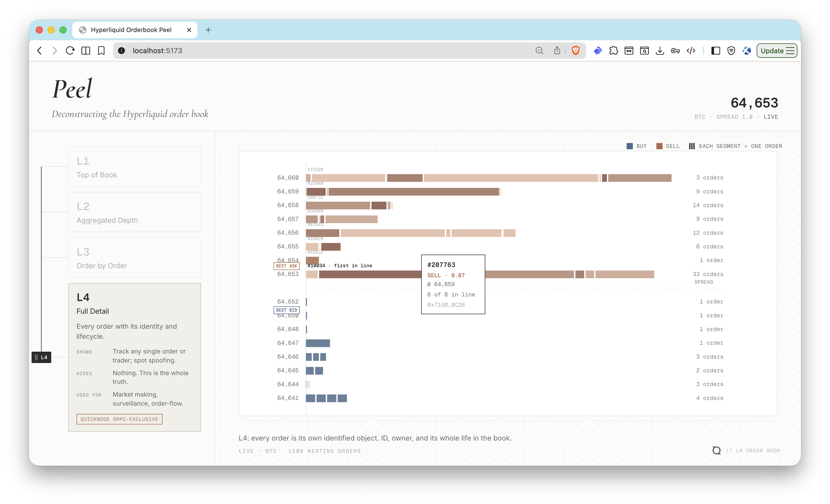Click the QuickNode logo near L4 ORDER BOOK
830x504 pixels.
[717, 451]
